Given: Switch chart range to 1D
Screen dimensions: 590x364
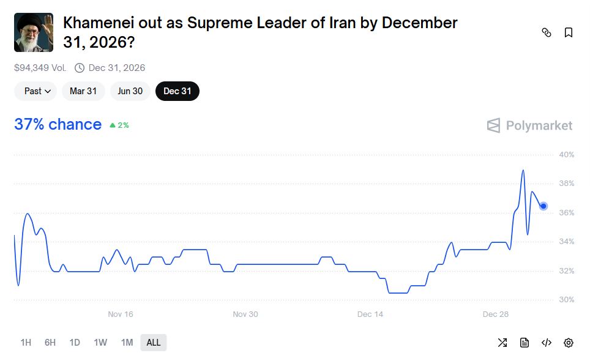Looking at the screenshot, I should 75,343.
